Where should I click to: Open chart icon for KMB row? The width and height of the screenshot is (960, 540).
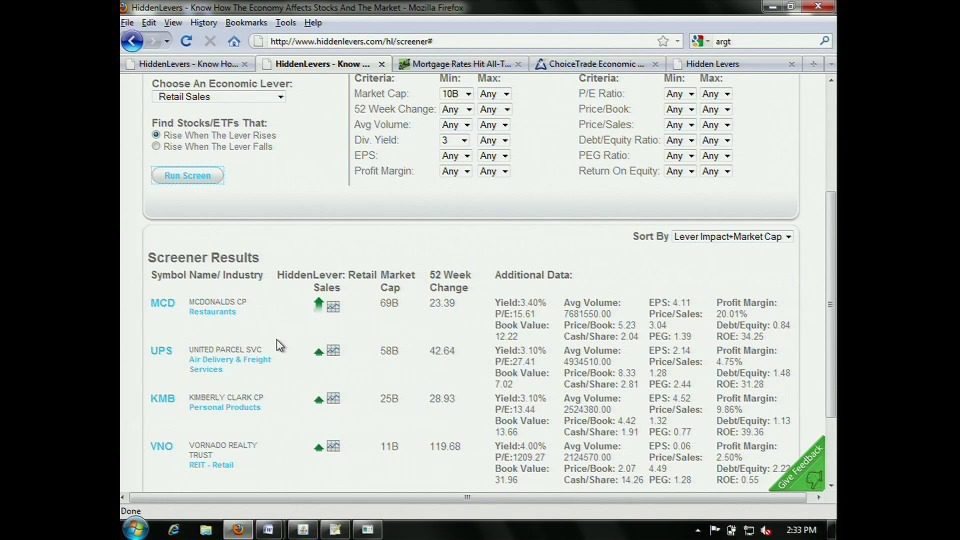coord(333,398)
